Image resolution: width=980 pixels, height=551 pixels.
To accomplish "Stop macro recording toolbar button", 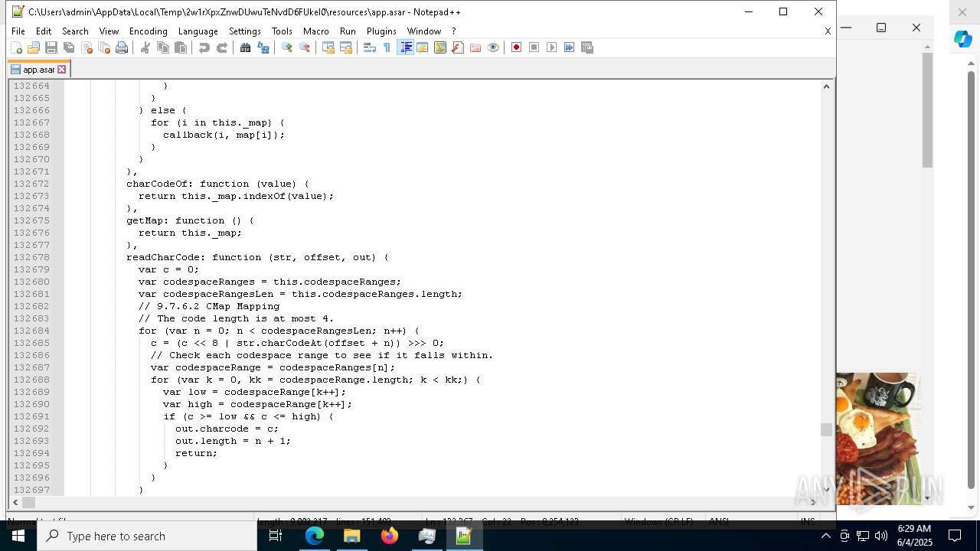I will [534, 47].
